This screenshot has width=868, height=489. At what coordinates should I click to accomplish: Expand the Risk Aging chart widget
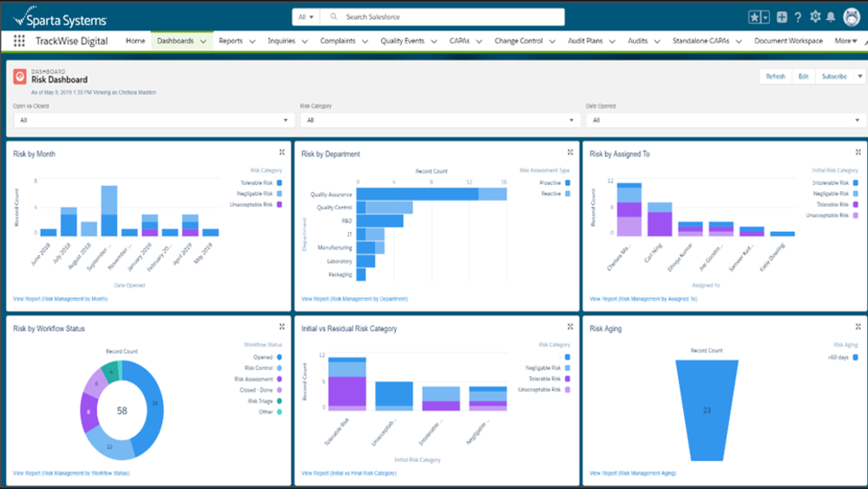pyautogui.click(x=858, y=327)
